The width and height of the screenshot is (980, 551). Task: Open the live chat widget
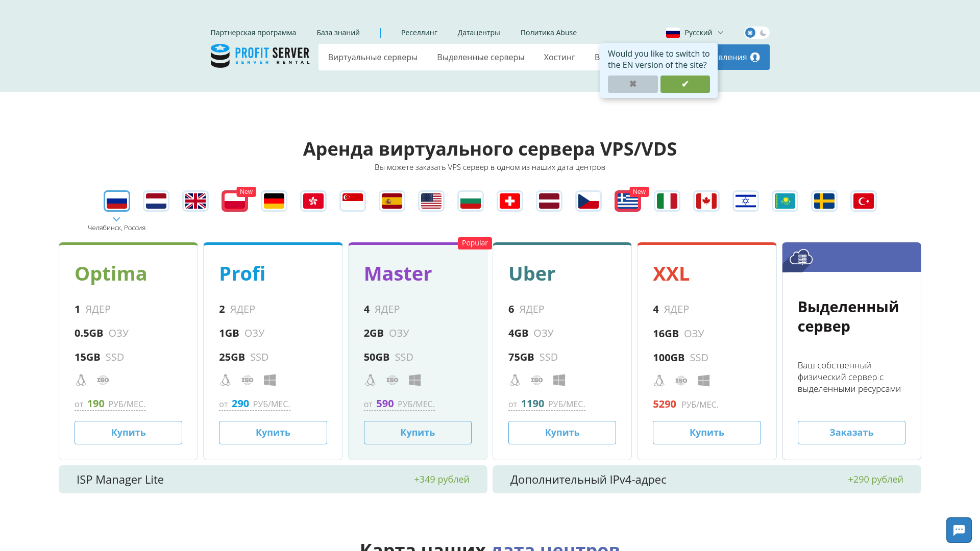(959, 530)
